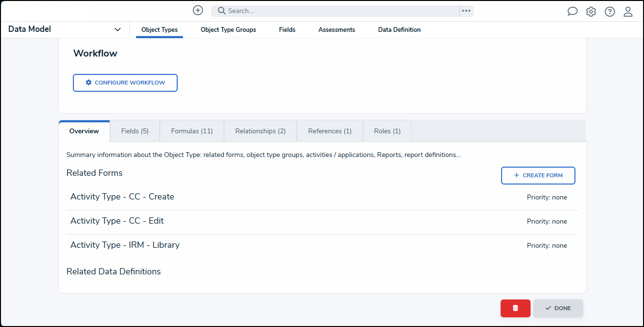This screenshot has height=327, width=644.
Task: Click the ellipsis beside the search bar
Action: pos(466,11)
